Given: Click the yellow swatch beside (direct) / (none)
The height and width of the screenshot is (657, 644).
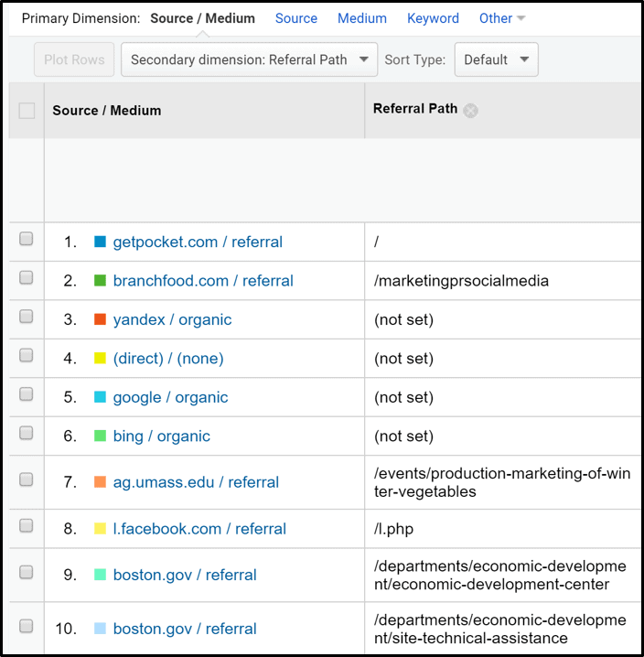Looking at the screenshot, I should [x=100, y=359].
